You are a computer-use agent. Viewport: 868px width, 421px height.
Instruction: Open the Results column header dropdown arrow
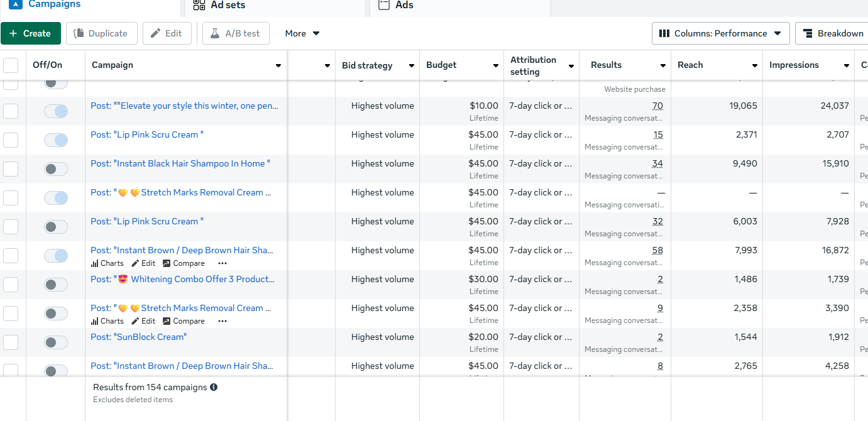click(x=662, y=66)
